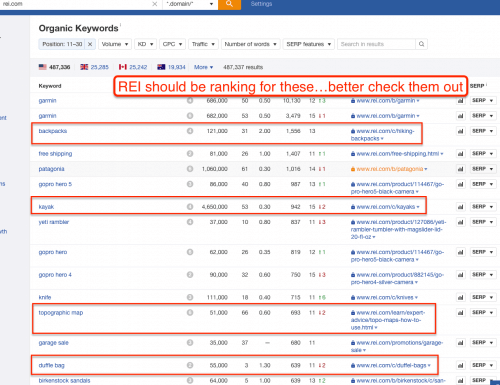Image resolution: width=500 pixels, height=385 pixels.
Task: Click the info circle icon for duffle bag
Action: (190, 365)
